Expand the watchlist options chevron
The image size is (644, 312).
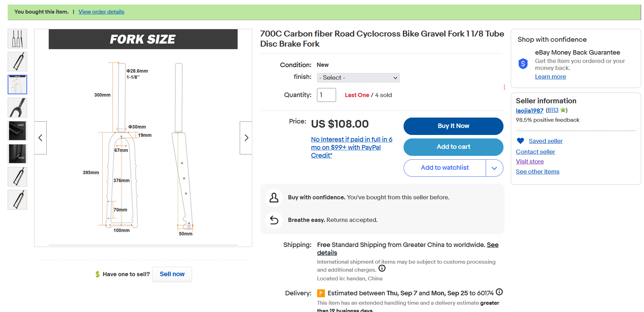(494, 168)
